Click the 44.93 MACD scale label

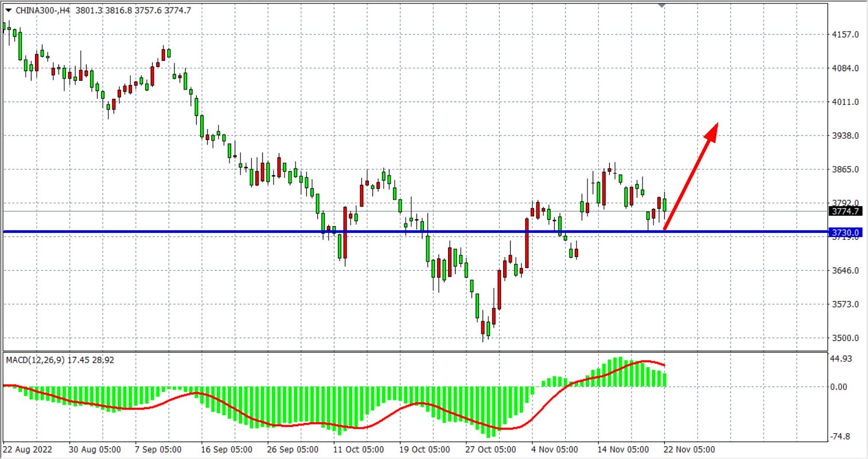tap(841, 359)
